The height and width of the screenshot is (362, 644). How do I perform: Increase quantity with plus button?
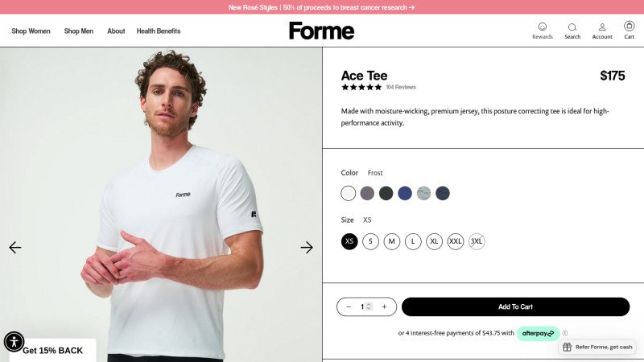pos(385,306)
